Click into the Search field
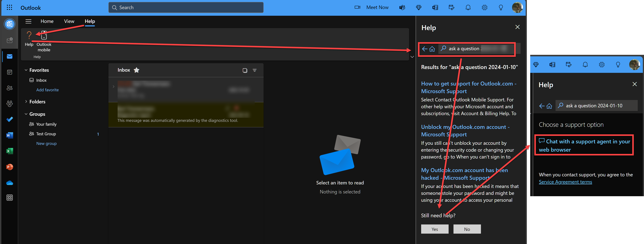 pyautogui.click(x=186, y=7)
